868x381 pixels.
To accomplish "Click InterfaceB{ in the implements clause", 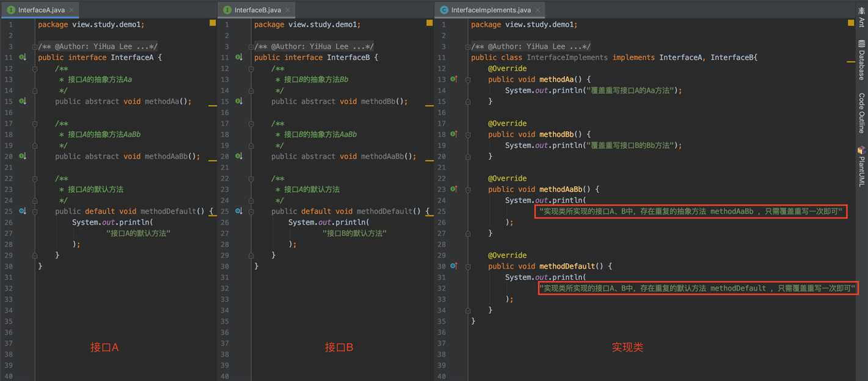I will (x=734, y=57).
